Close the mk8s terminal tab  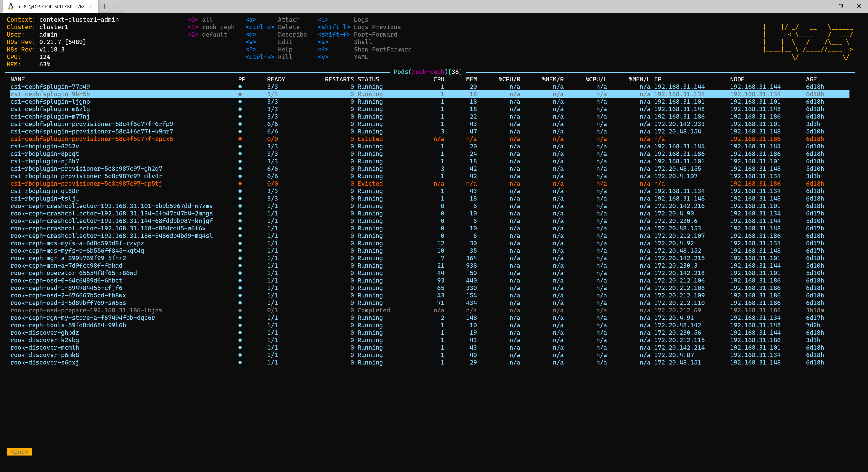point(91,6)
